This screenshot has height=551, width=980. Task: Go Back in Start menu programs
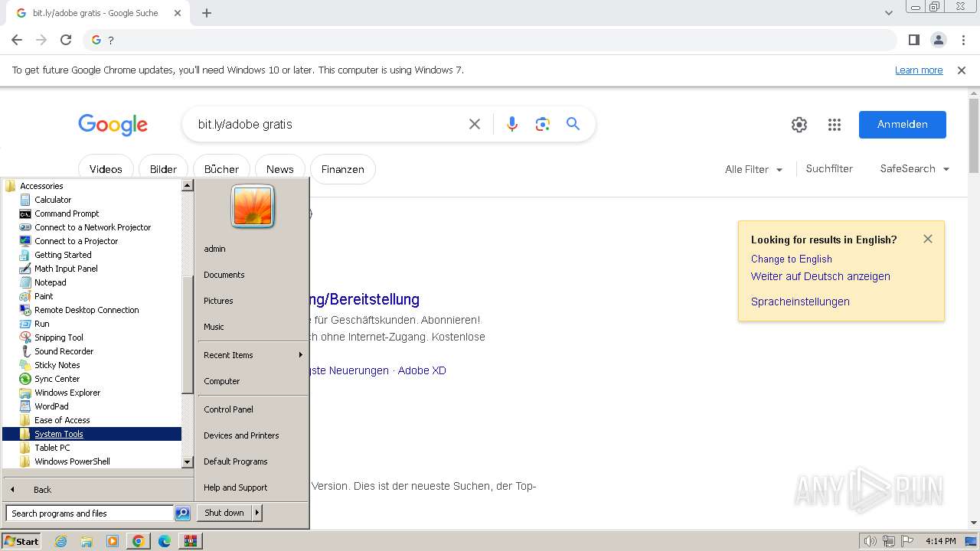point(42,490)
